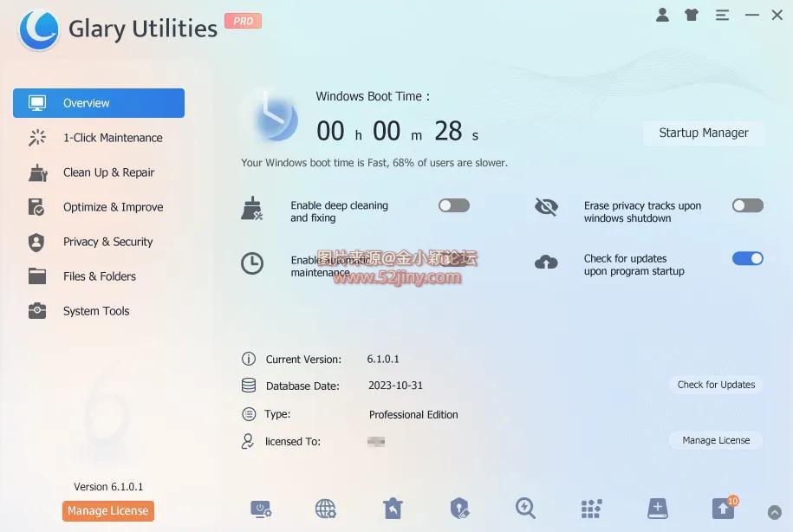Image resolution: width=793 pixels, height=532 pixels.
Task: Open the Startup Manager
Action: (703, 133)
